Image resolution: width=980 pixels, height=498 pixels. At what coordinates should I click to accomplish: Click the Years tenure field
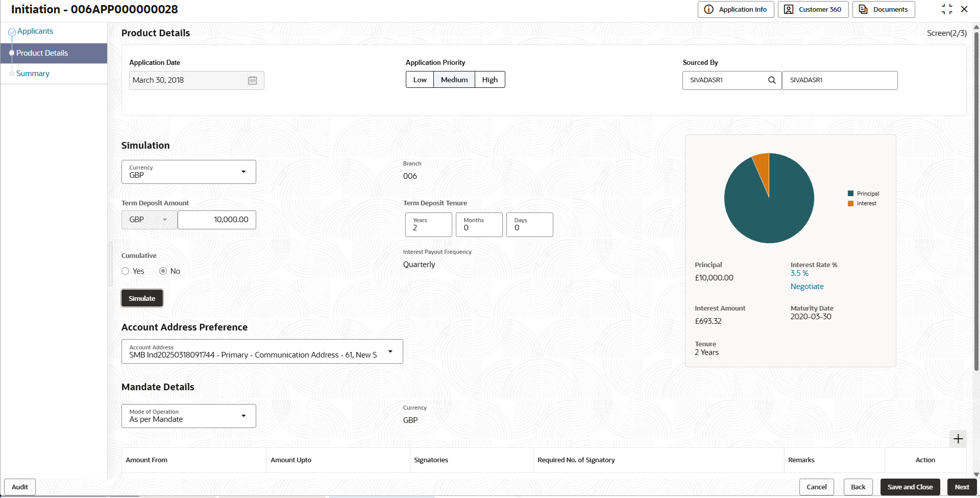429,225
